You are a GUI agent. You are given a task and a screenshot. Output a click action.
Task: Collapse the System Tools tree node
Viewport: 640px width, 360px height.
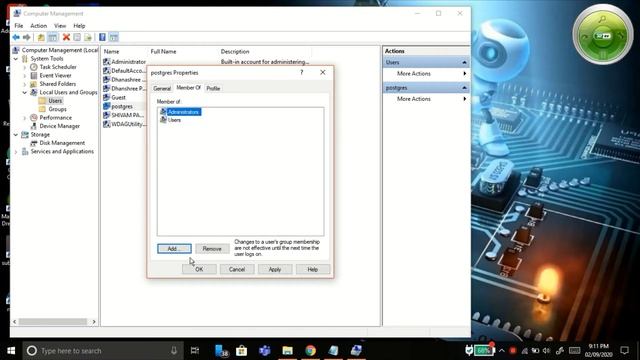click(16, 59)
